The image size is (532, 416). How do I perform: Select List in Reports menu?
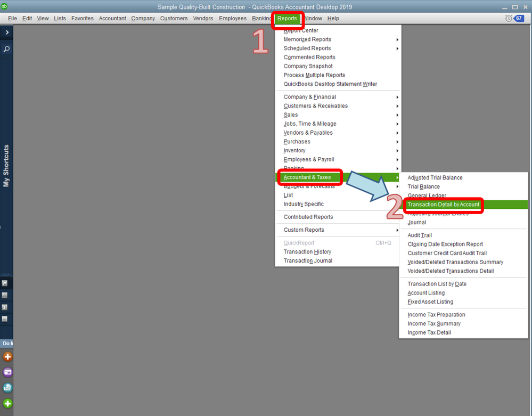click(x=288, y=195)
